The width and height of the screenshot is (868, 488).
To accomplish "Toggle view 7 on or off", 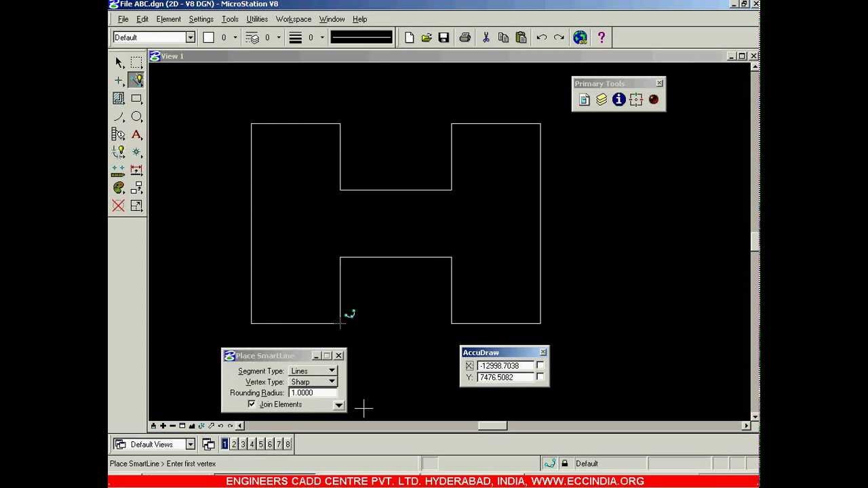I will coord(279,445).
